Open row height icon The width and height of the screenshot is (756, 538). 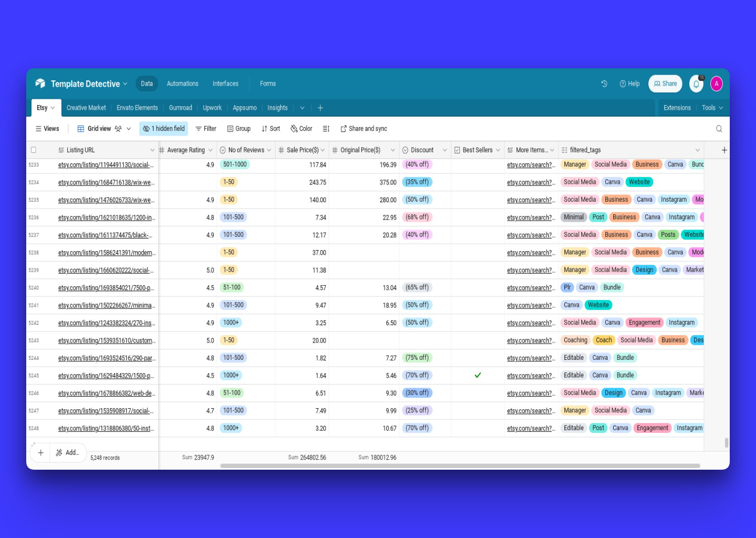326,129
